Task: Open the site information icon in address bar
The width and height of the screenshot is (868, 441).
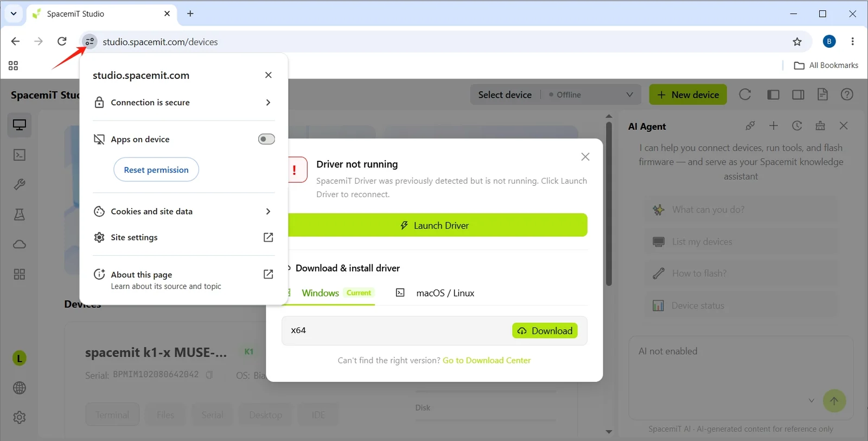Action: [90, 41]
